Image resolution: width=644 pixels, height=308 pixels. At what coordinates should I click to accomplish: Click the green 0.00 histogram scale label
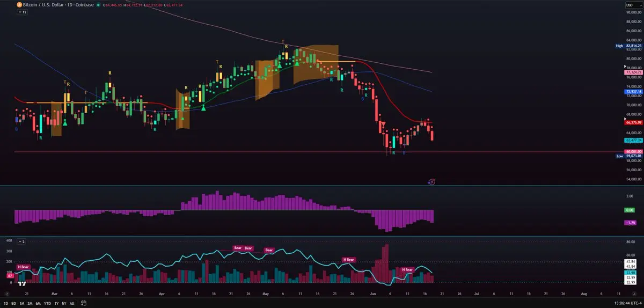pos(630,210)
